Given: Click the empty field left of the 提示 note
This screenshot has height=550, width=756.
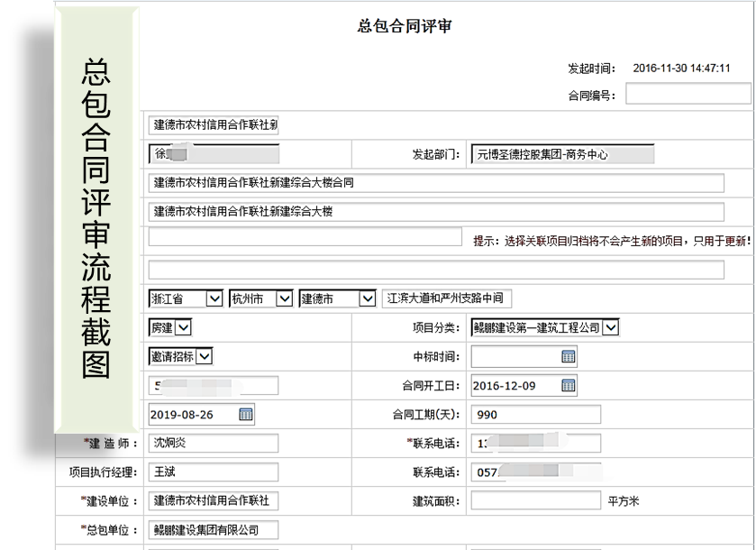Looking at the screenshot, I should (x=305, y=238).
